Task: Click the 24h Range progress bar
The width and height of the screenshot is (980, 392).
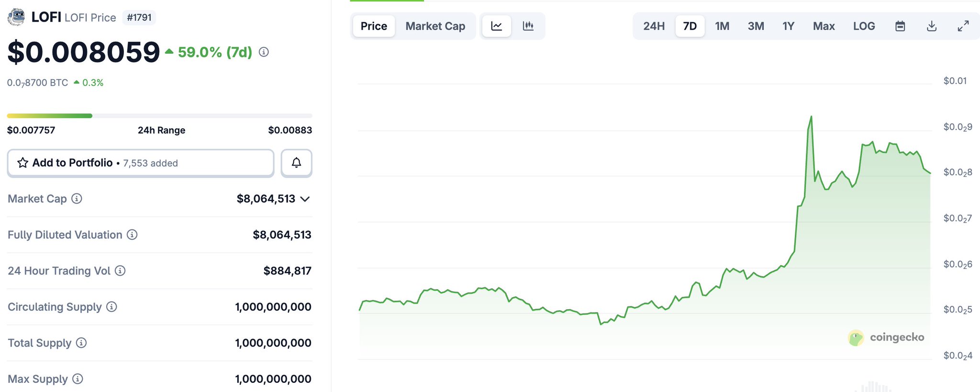Action: coord(159,116)
